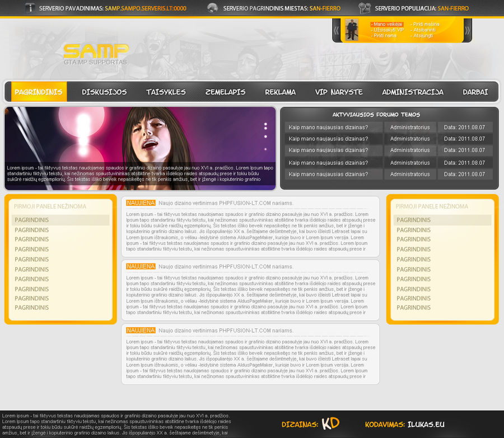This screenshot has width=504, height=438.
Task: Click the users icon beside Serverio Populiacija
Action: 365,8
